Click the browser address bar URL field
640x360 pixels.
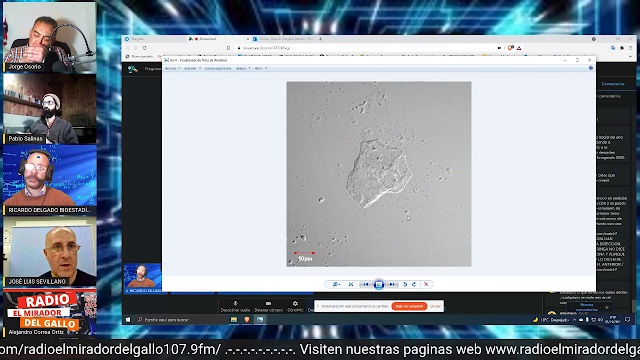tap(367, 48)
